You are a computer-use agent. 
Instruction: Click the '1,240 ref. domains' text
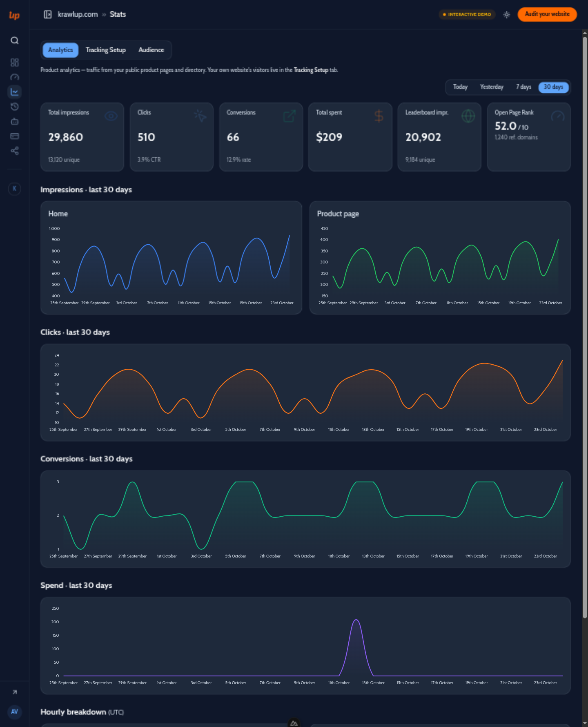(516, 137)
